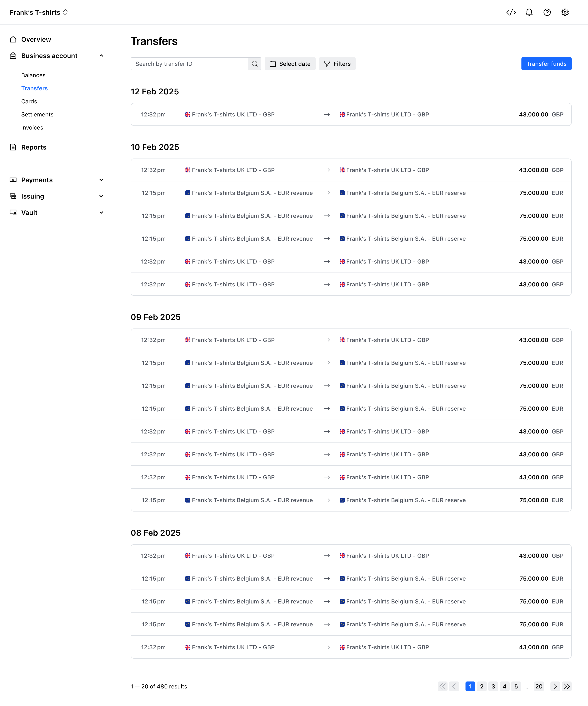Open first 09 Feb 2025 transfer of 43,000.00 GBP
Screen dimensions: 588x706
coord(351,340)
